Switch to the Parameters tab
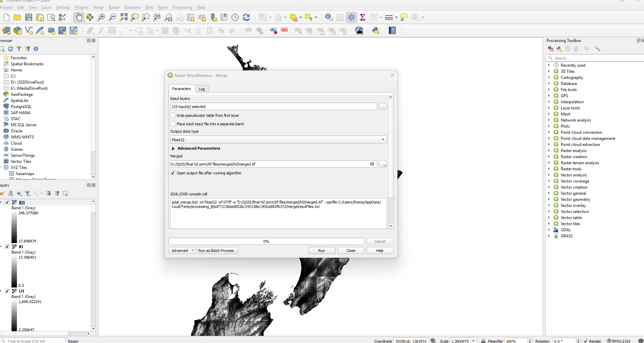Screen dimensions: 644x343 (182, 89)
